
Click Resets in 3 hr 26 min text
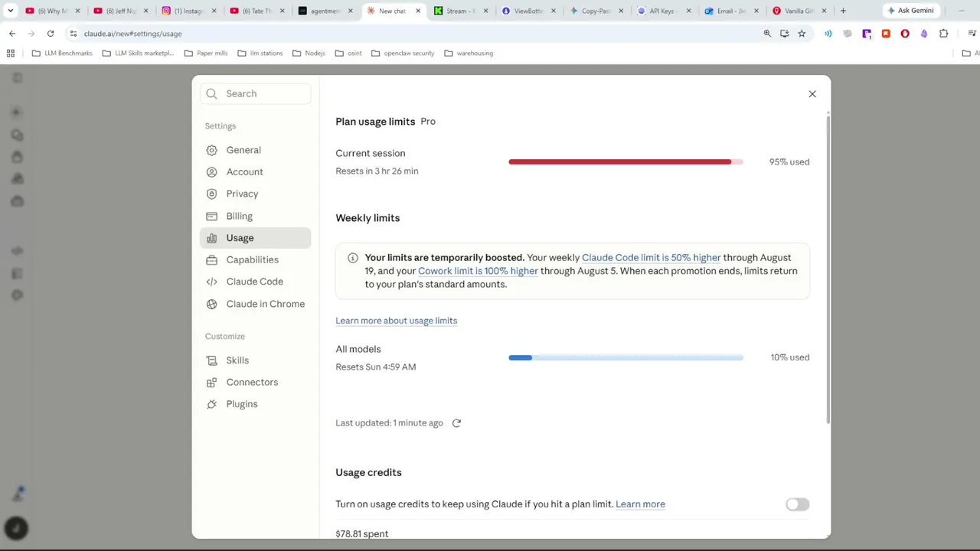coord(377,171)
